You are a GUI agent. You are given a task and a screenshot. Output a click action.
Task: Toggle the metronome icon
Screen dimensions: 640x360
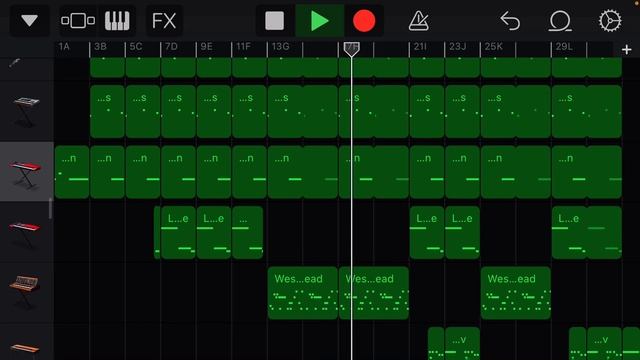pos(418,20)
